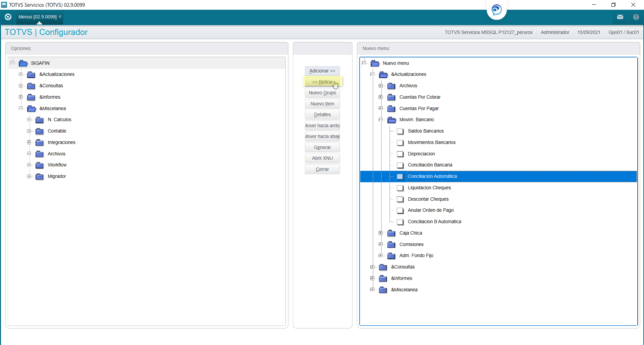Viewport: 644px width, 345px height.
Task: Select Archivos under &Miscelanea in Opciones
Action: [56, 154]
